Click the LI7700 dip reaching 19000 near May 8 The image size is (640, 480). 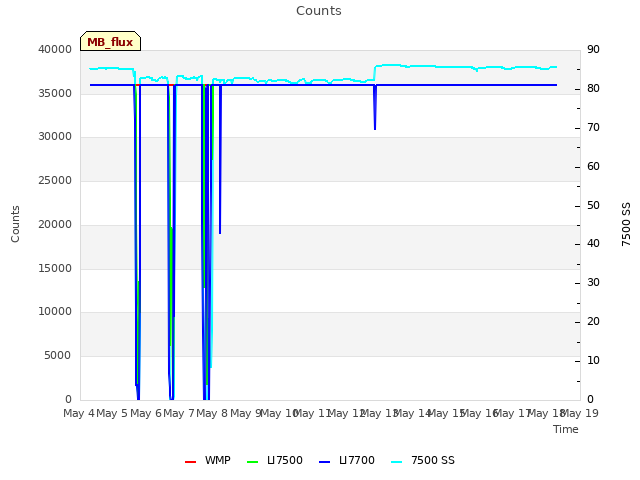click(220, 159)
